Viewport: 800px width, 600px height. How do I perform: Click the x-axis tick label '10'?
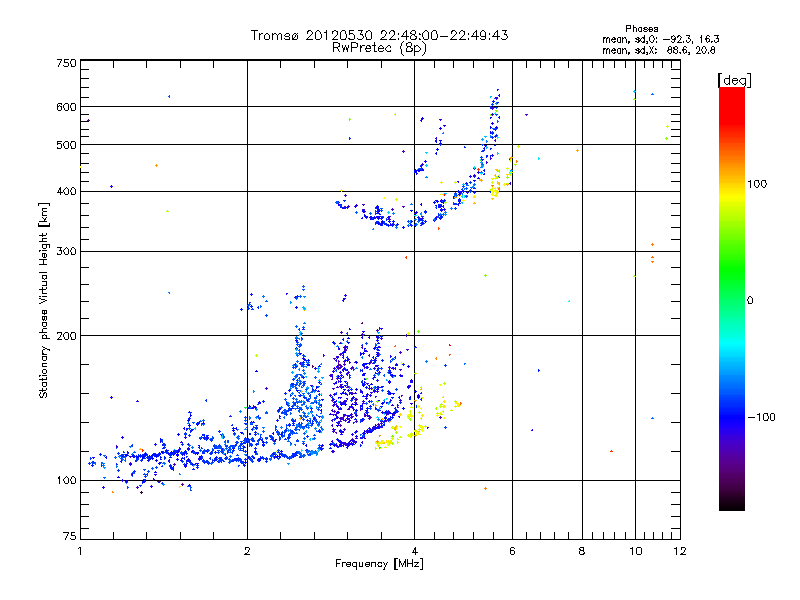[x=635, y=551]
